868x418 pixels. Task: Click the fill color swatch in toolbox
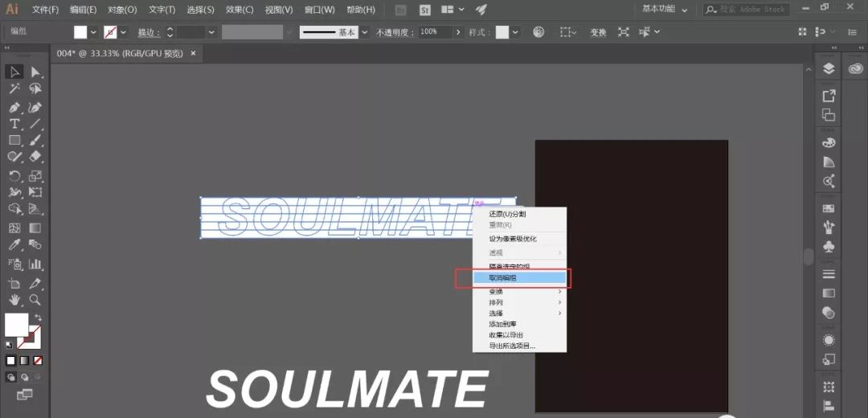16,325
